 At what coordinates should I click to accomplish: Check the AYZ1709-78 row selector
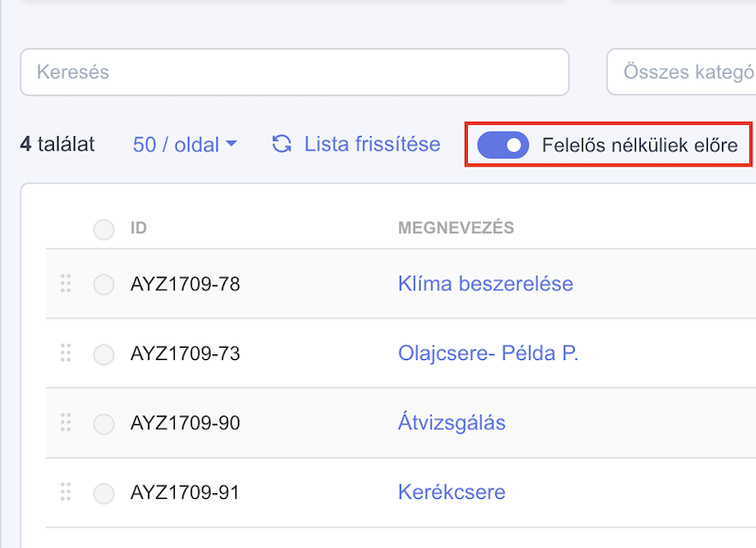coord(104,284)
